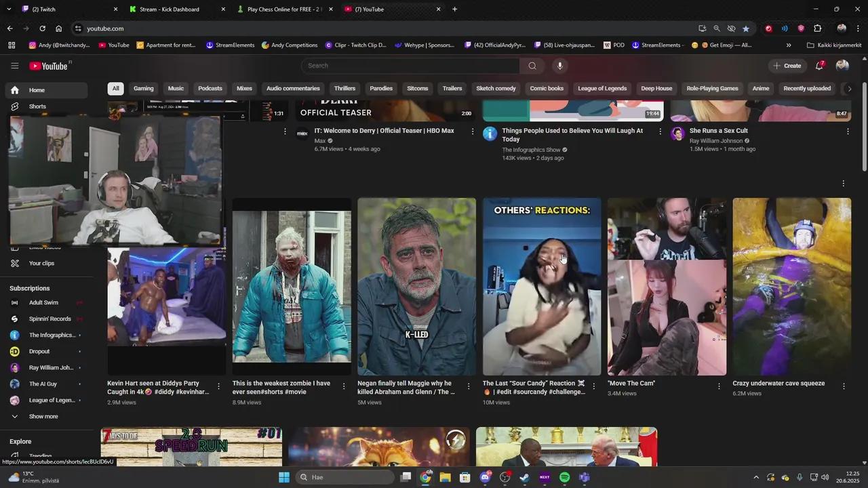Click the YouTube logo

click(x=49, y=66)
